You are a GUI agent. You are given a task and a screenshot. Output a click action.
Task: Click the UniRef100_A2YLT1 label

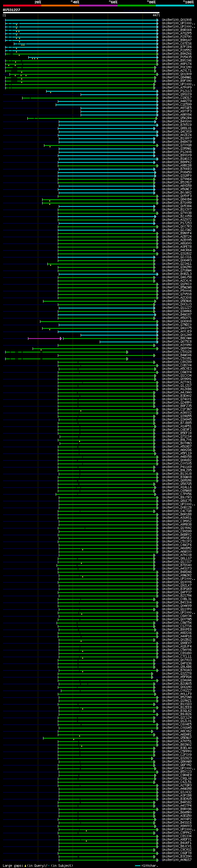pyautogui.click(x=176, y=71)
